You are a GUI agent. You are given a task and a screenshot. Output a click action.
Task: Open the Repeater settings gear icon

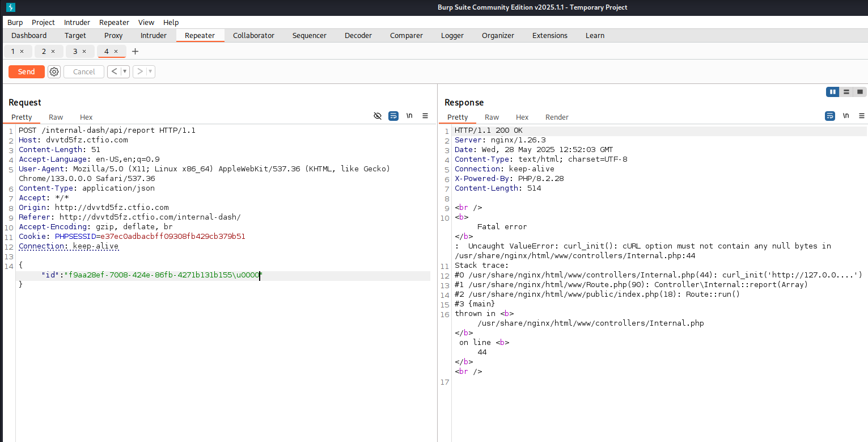point(54,71)
